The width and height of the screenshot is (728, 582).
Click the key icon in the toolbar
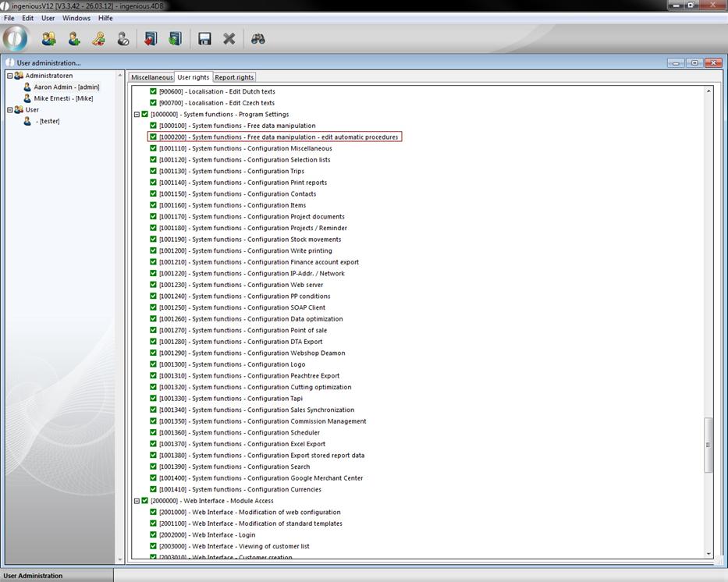click(98, 39)
